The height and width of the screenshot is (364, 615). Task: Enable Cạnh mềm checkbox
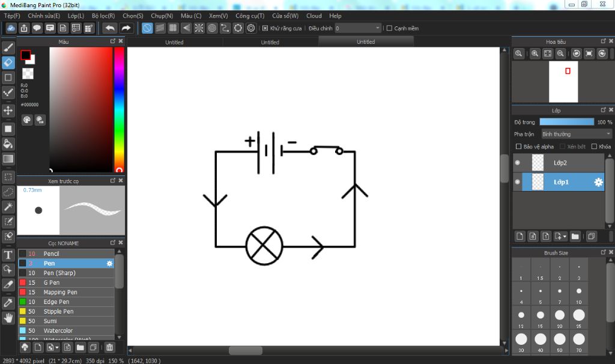tap(389, 28)
